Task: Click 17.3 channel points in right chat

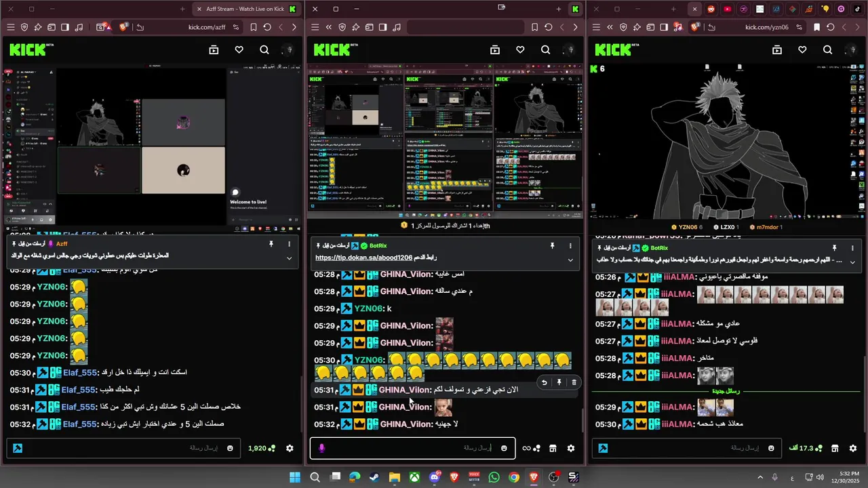Action: (806, 448)
